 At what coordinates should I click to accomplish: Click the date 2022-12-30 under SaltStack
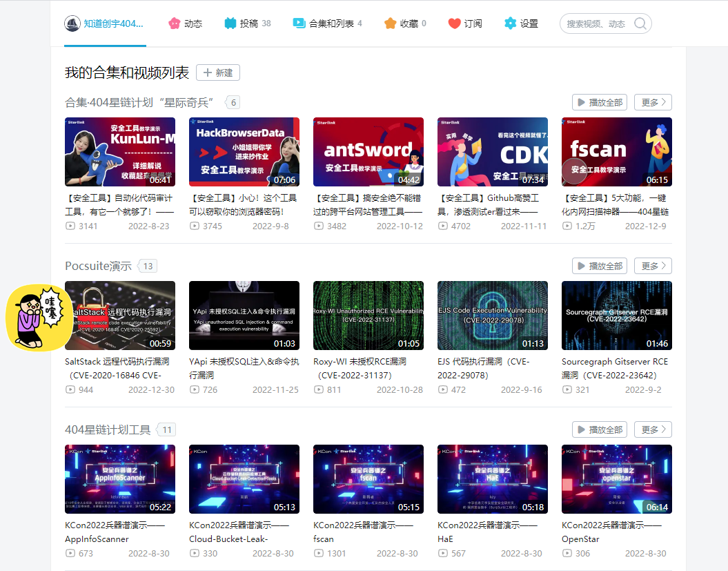151,389
